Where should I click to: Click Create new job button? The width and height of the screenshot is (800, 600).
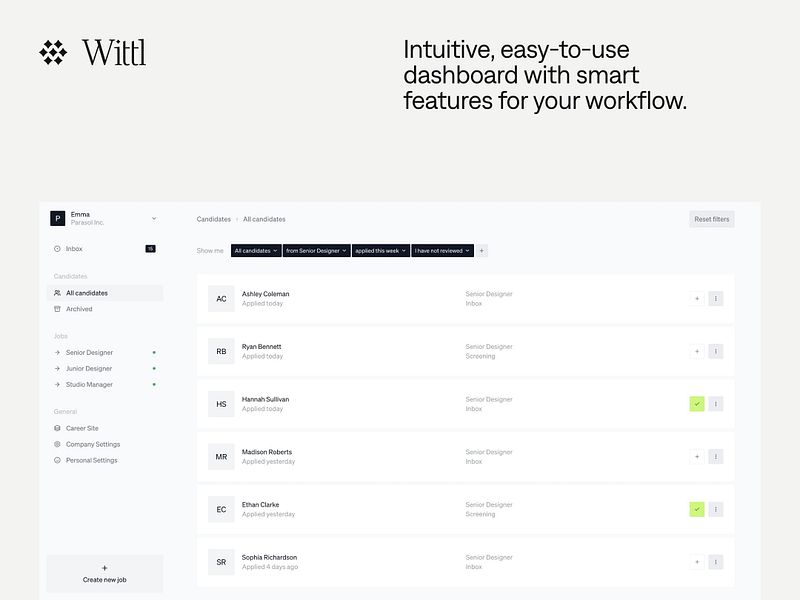point(105,574)
